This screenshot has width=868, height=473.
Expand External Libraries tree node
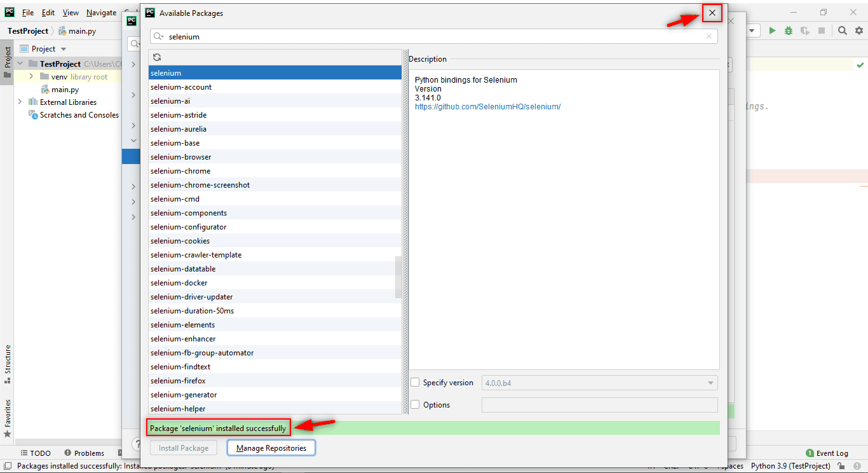click(x=20, y=102)
